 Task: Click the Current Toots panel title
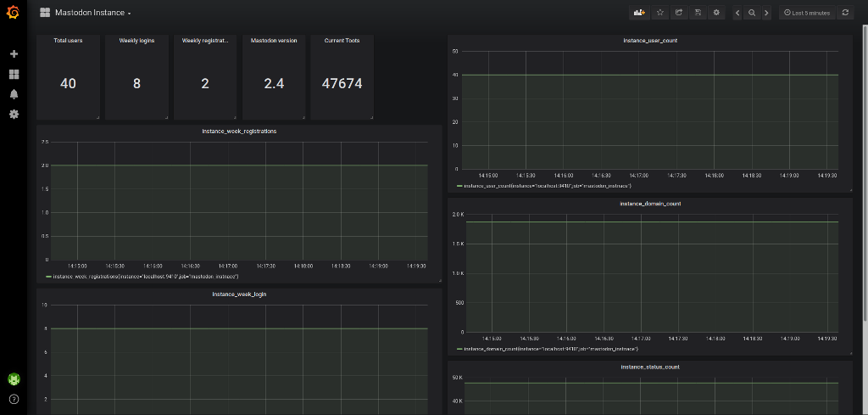click(x=342, y=41)
